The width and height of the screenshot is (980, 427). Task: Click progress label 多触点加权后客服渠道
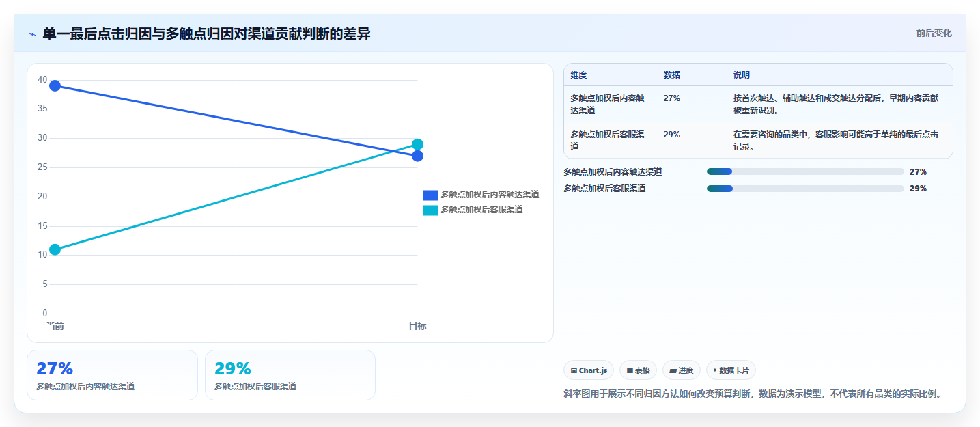tap(604, 188)
